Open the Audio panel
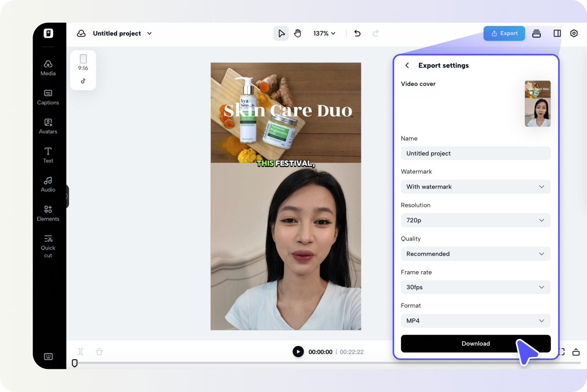The height and width of the screenshot is (392, 587). click(x=48, y=184)
